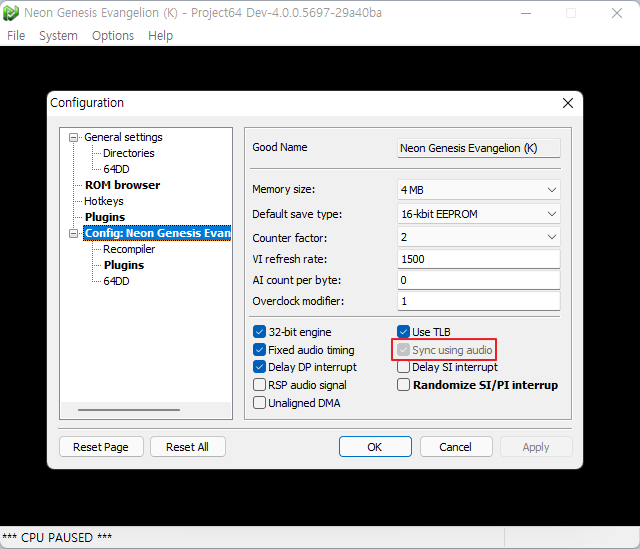Close the Project64 main window
The width and height of the screenshot is (640, 549).
617,13
